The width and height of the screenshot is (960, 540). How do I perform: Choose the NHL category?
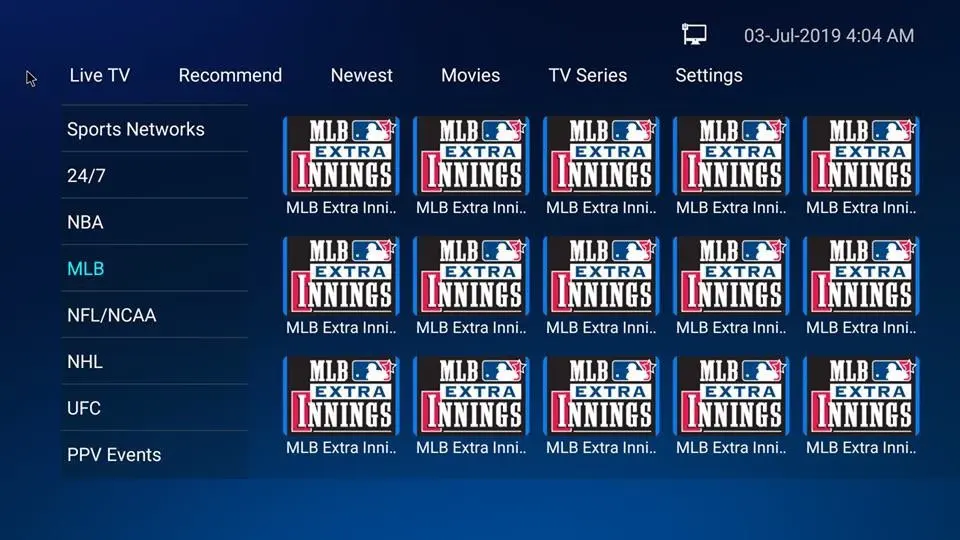pyautogui.click(x=155, y=362)
